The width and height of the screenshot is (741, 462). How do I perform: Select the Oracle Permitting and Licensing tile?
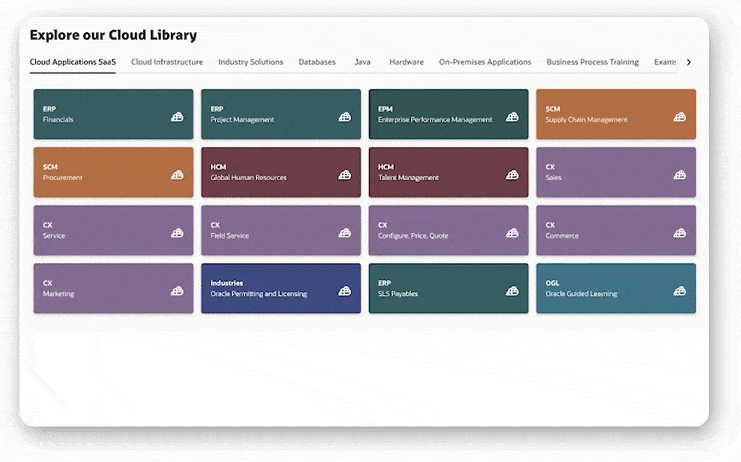coord(280,288)
